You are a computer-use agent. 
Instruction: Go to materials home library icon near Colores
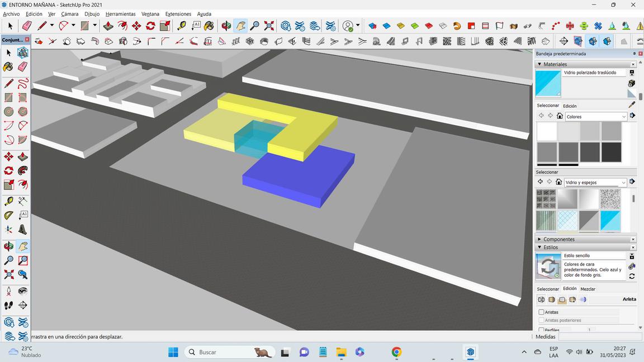tap(560, 116)
